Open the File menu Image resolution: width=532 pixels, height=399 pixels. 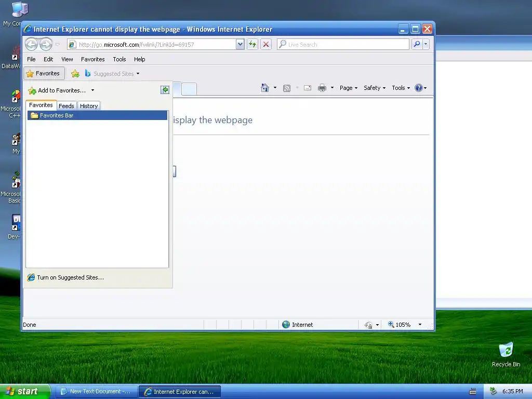coord(31,59)
